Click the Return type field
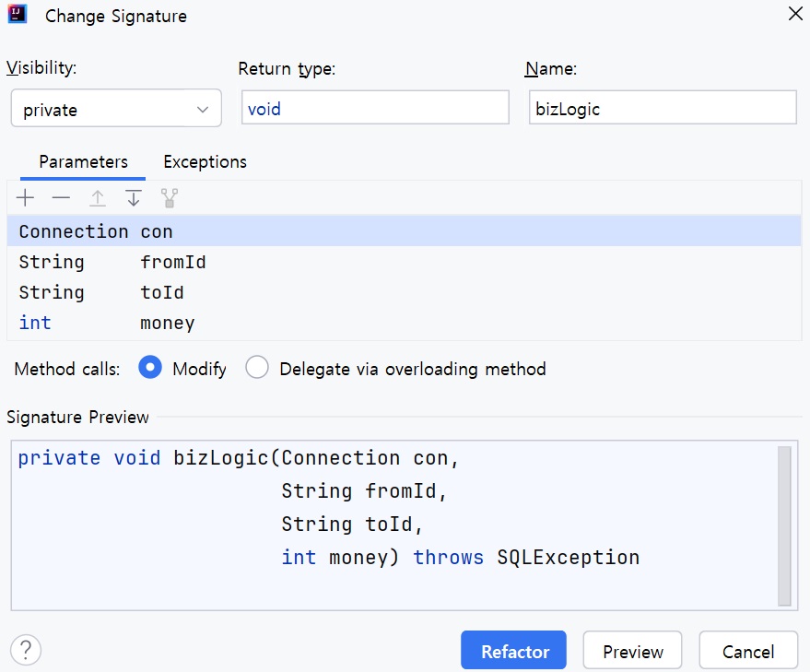Screen dimensions: 810x672 375,109
